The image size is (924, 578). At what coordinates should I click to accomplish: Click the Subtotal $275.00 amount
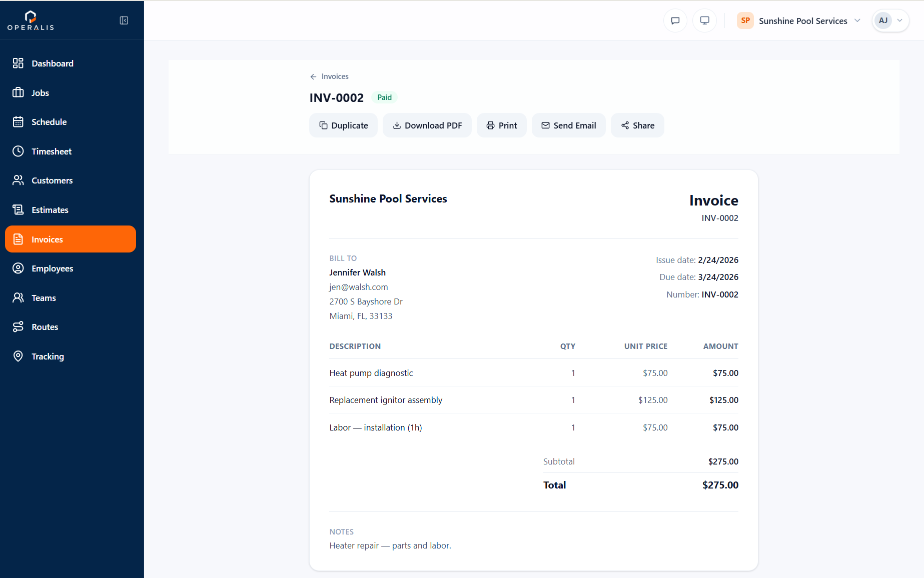click(x=723, y=461)
